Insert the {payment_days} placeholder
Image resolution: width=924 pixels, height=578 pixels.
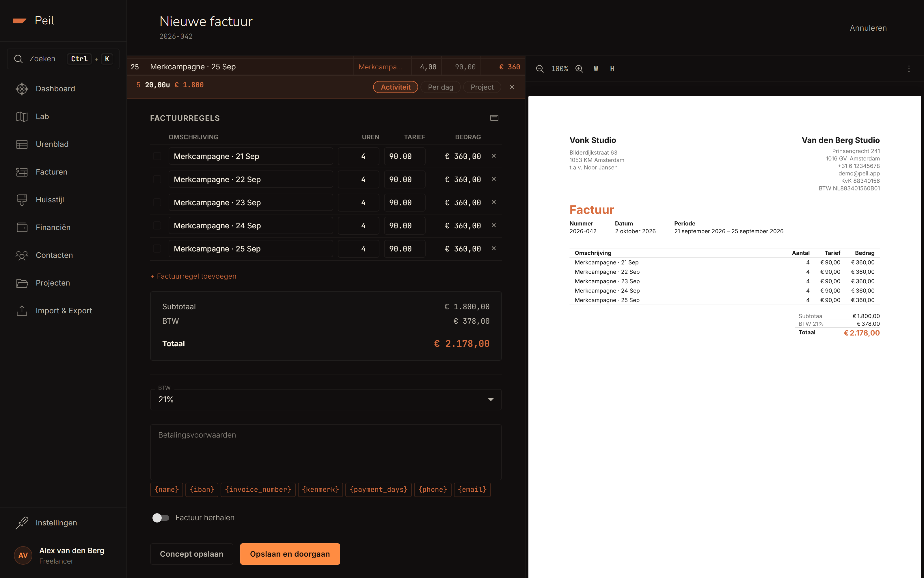(378, 490)
